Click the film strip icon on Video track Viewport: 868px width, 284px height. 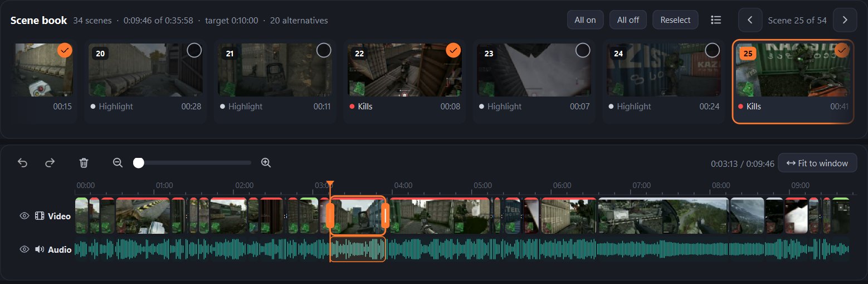point(40,216)
